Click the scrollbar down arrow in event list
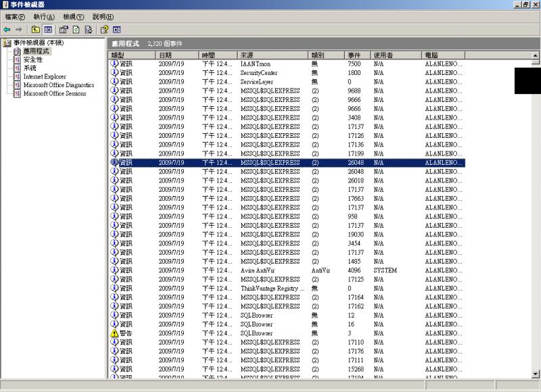This screenshot has width=541, height=392. [536, 374]
